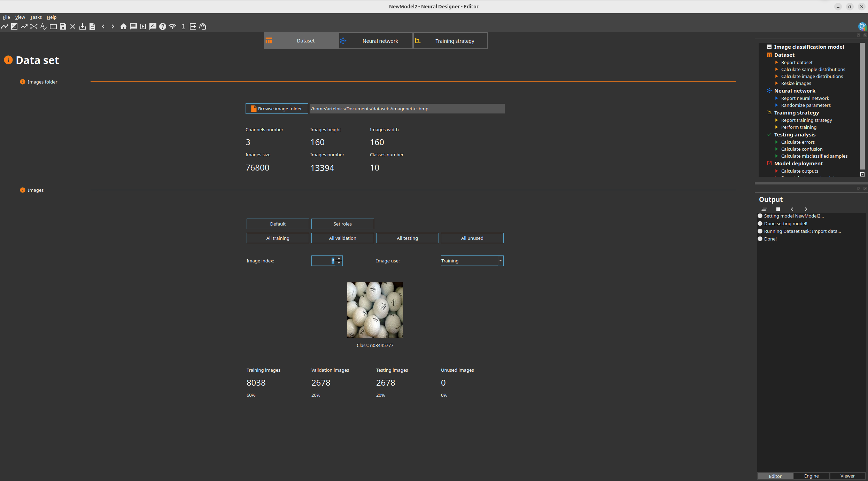This screenshot has width=868, height=481.
Task: Close the model using the X toolbar icon
Action: pyautogui.click(x=73, y=26)
